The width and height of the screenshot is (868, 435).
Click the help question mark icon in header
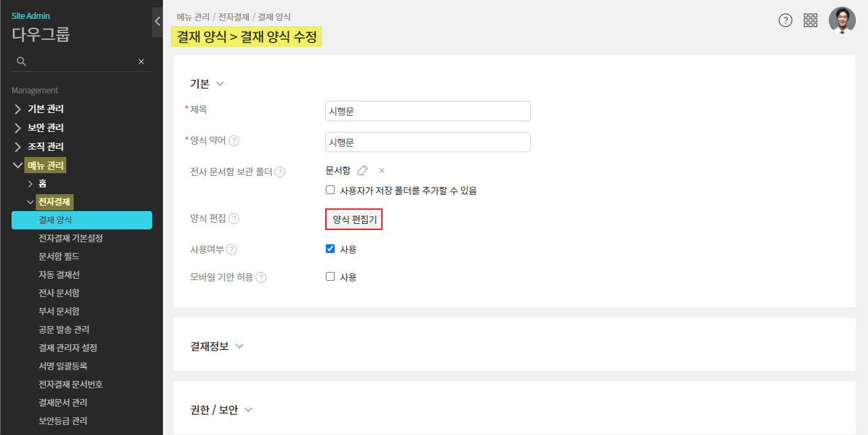coord(786,20)
